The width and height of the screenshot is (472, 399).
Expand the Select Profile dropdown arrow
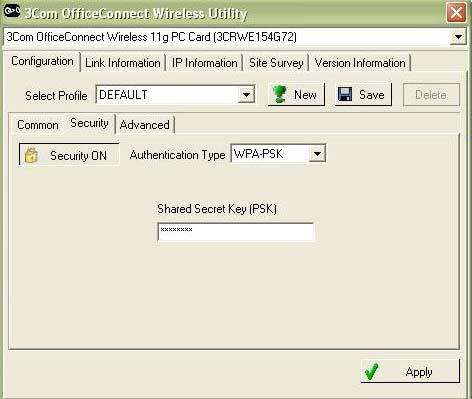[246, 95]
